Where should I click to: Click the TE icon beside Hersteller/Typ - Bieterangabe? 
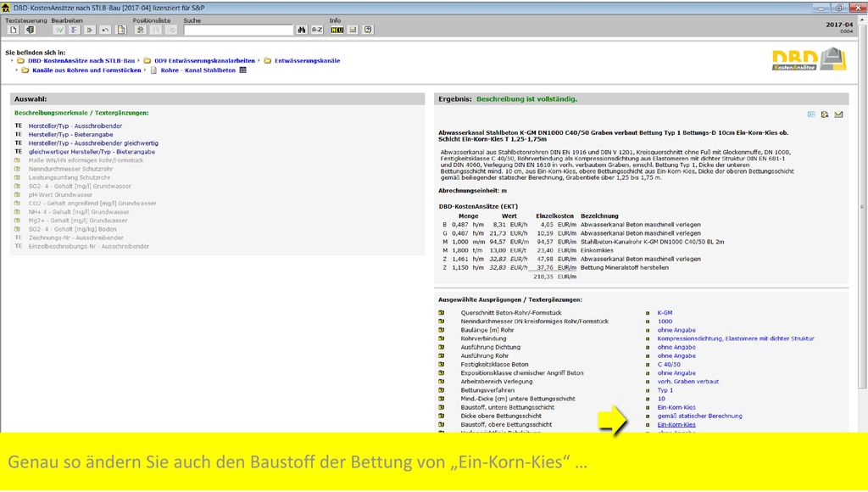coord(19,135)
